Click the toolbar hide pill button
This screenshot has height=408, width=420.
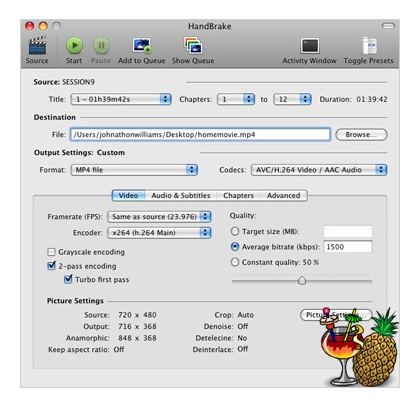point(388,26)
